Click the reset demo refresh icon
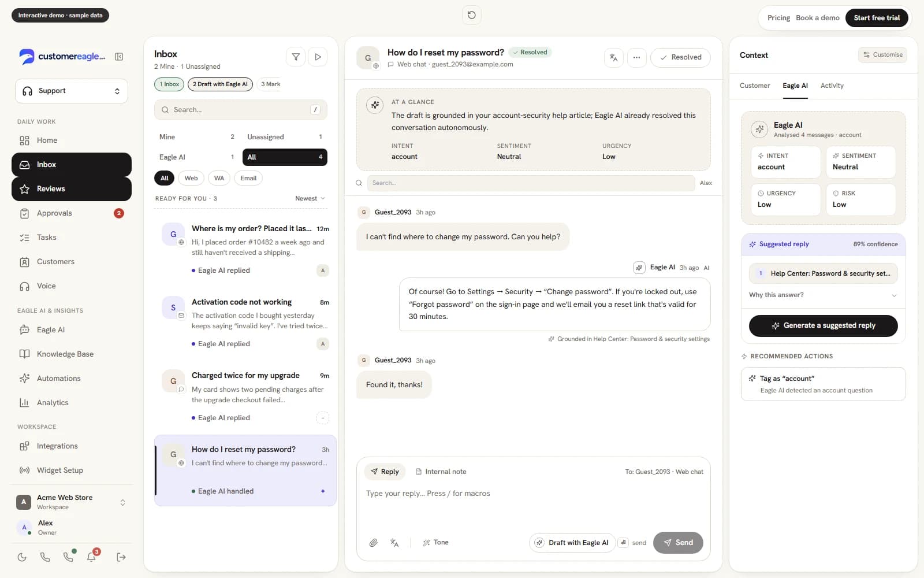 coord(472,15)
